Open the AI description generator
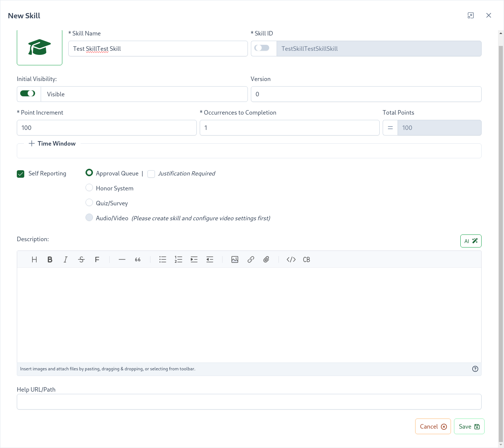 click(470, 241)
